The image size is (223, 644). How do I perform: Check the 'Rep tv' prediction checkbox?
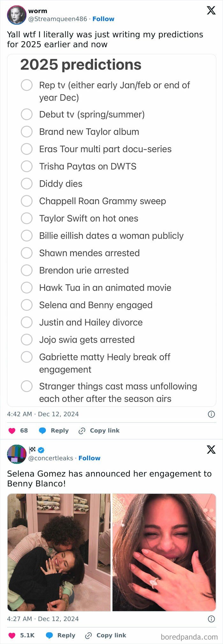click(x=27, y=85)
